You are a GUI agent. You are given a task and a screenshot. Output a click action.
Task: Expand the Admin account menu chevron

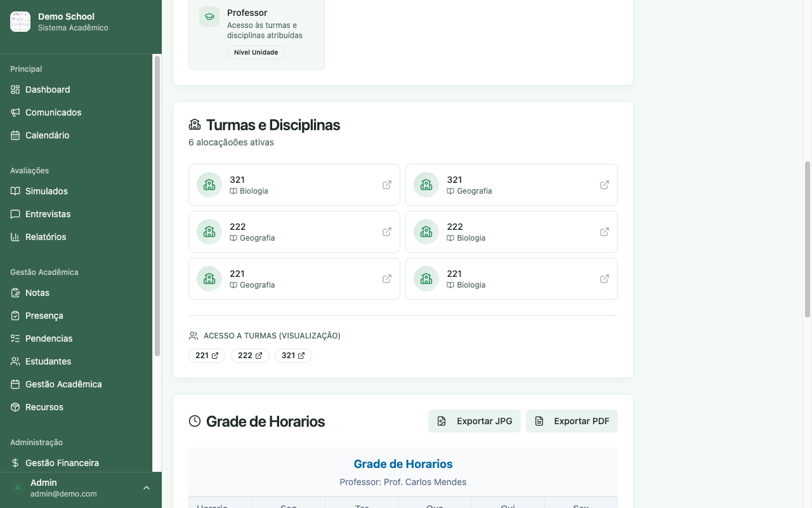pos(147,488)
